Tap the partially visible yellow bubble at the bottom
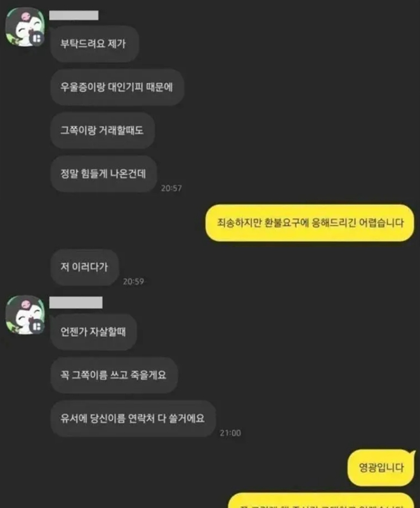 click(x=321, y=500)
